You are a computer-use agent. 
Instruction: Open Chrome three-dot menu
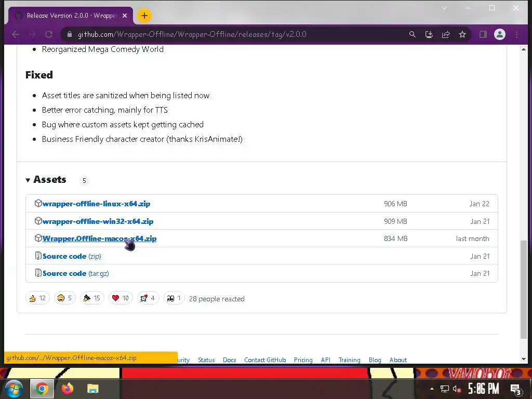[x=516, y=34]
